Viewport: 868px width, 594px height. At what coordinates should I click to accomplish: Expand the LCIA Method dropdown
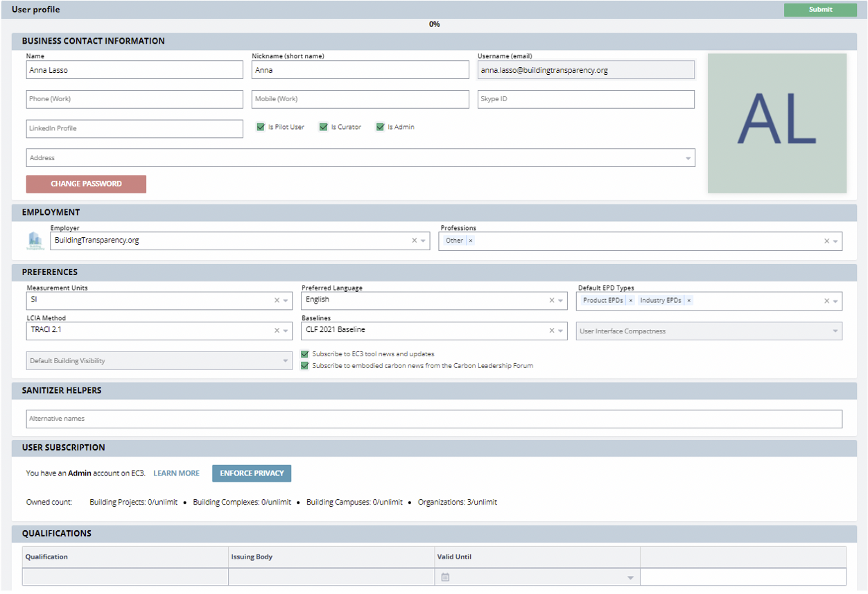[x=286, y=331]
